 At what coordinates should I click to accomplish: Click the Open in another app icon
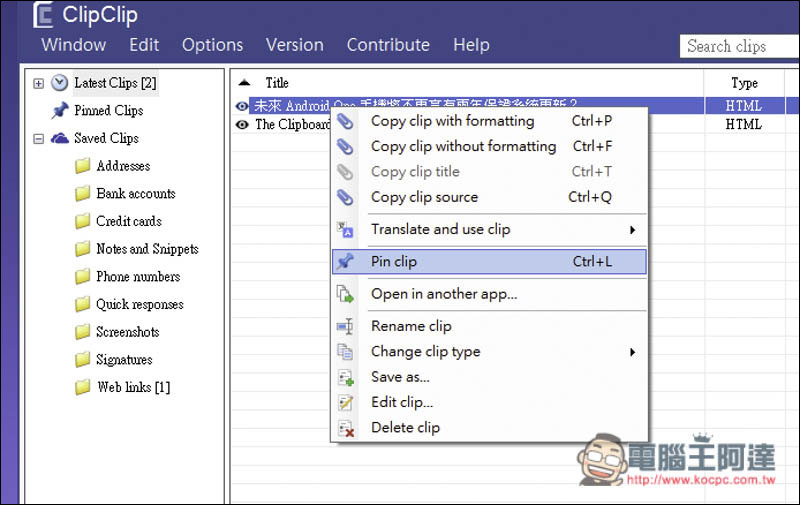(345, 294)
